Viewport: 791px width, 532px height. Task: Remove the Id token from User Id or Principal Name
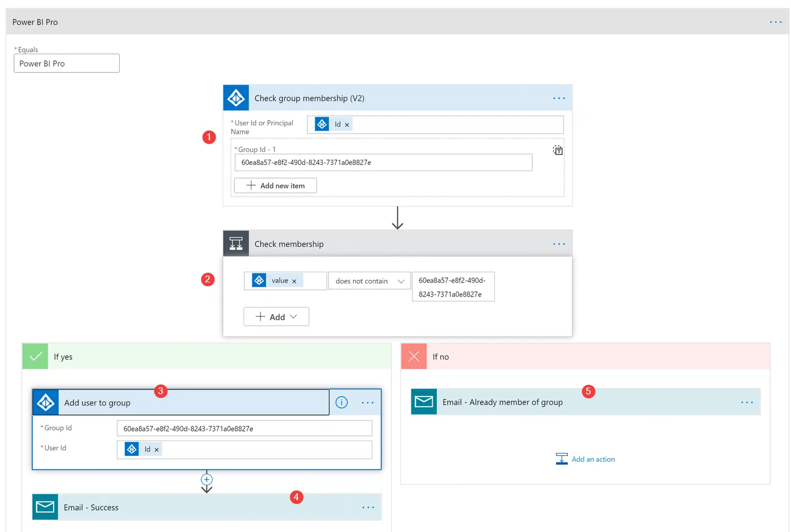pos(347,125)
